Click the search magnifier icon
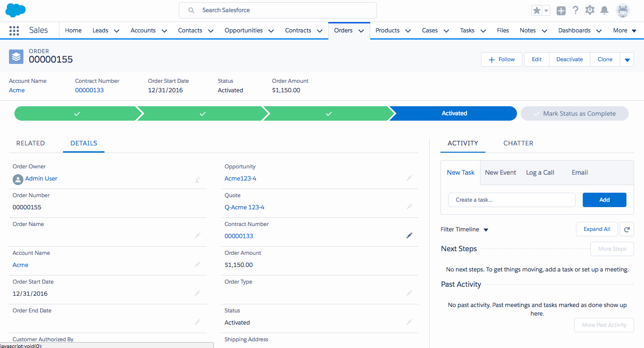This screenshot has height=348, width=644. click(x=191, y=10)
